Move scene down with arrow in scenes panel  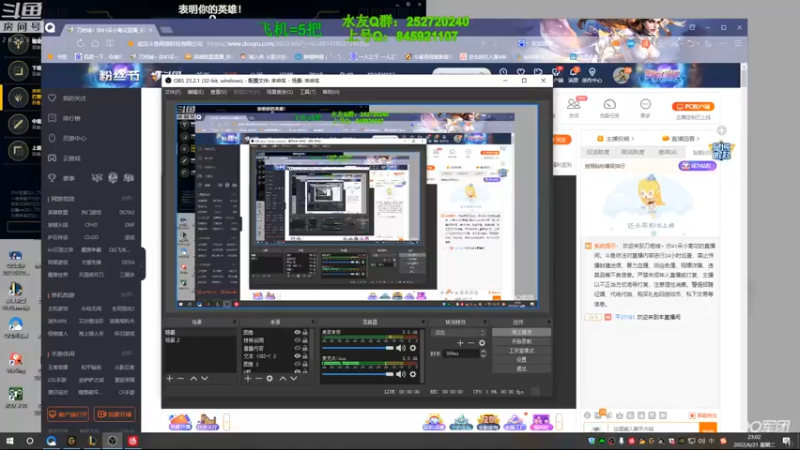(205, 379)
